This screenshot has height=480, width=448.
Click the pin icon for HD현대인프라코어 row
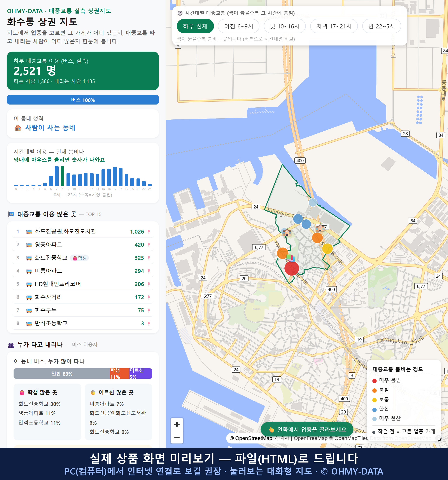click(x=149, y=284)
